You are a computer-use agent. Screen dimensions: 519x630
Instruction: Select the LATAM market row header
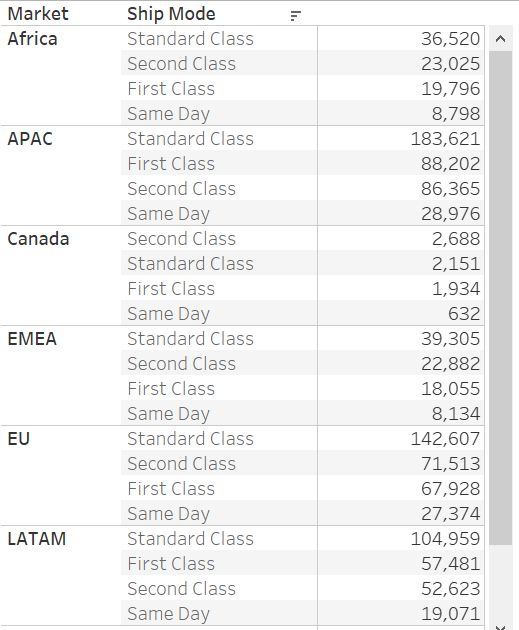click(37, 539)
